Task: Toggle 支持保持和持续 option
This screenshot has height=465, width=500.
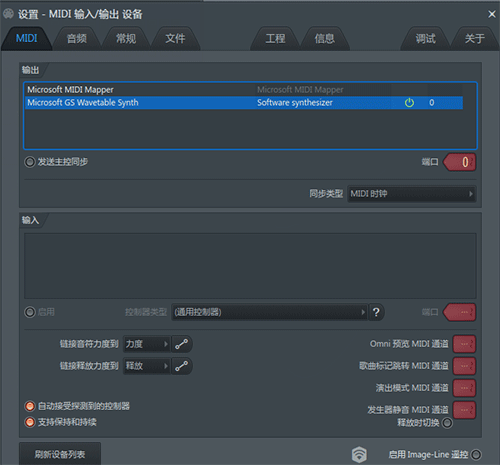Action: [x=30, y=422]
